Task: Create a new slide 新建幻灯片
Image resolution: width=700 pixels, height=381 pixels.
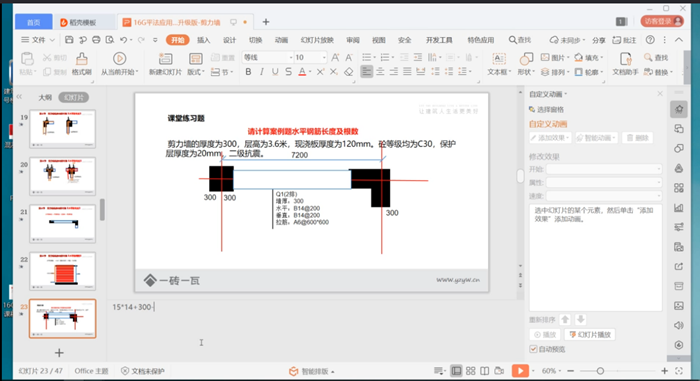Action: [165, 63]
